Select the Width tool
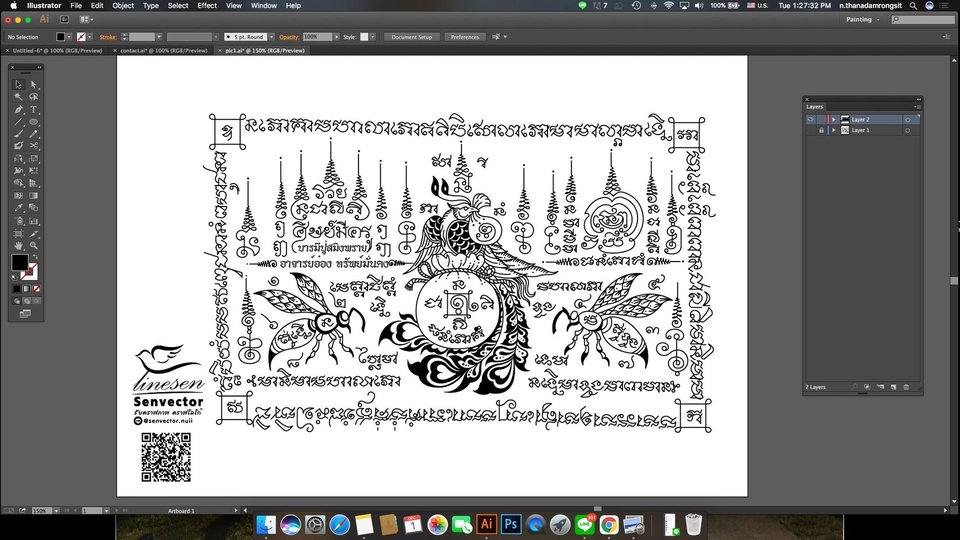This screenshot has height=540, width=960. pyautogui.click(x=18, y=171)
